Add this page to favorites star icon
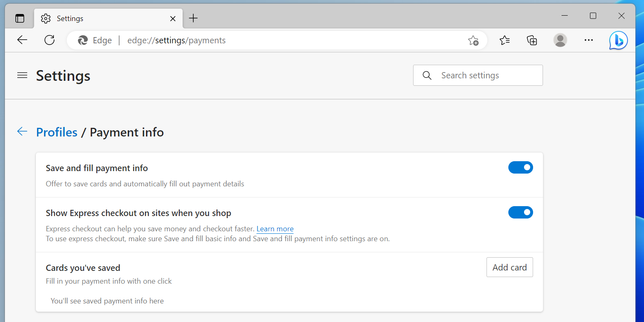644x322 pixels. tap(473, 40)
